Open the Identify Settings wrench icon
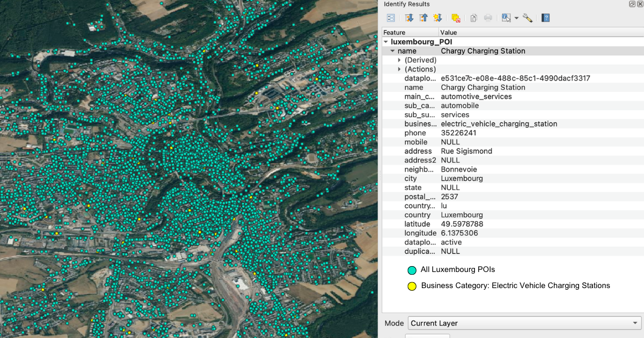The width and height of the screenshot is (644, 338). [528, 18]
